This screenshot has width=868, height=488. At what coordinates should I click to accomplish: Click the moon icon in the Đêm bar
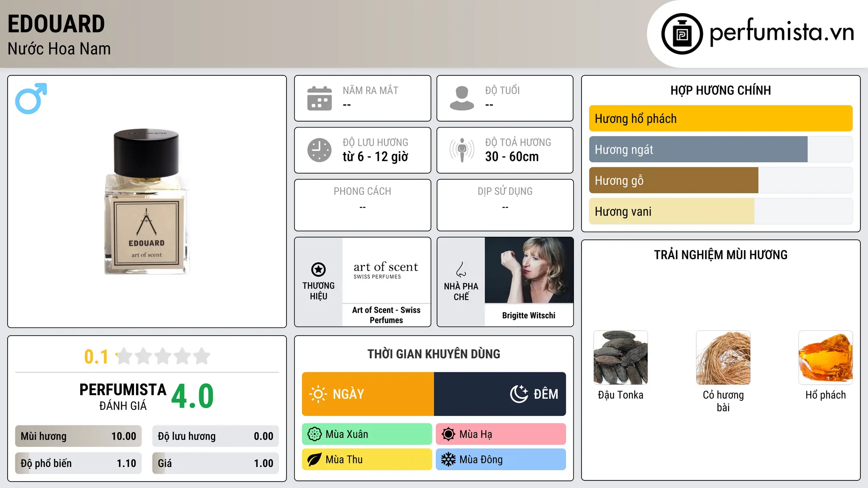[x=519, y=394]
